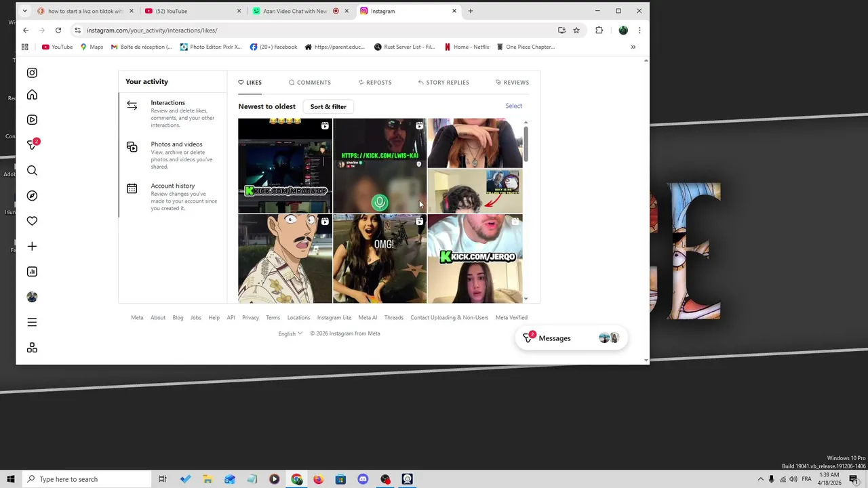Open dashboard chart icon in sidebar
868x488 pixels.
click(x=32, y=272)
